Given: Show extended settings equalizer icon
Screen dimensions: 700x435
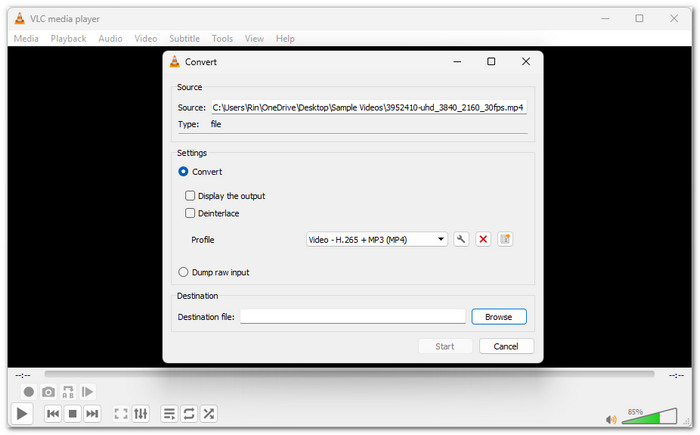Looking at the screenshot, I should coord(141,414).
